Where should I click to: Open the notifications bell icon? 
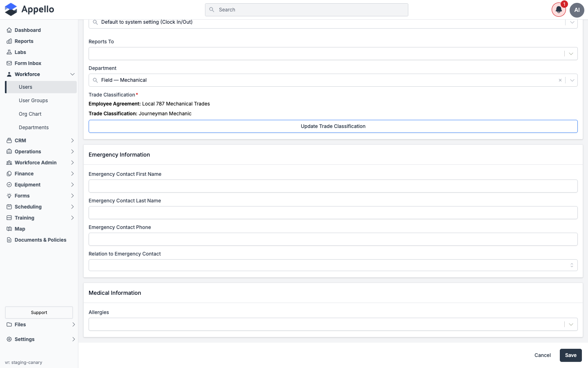click(x=559, y=10)
